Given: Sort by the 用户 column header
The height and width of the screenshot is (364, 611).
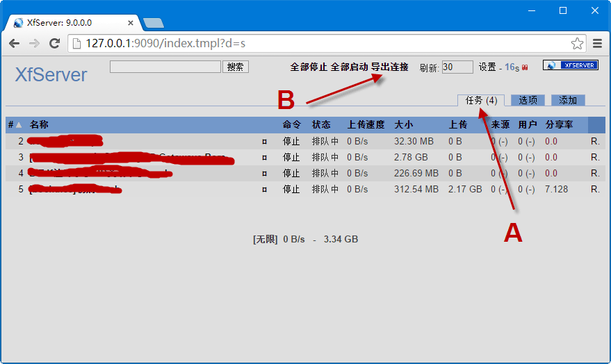Looking at the screenshot, I should [x=528, y=124].
